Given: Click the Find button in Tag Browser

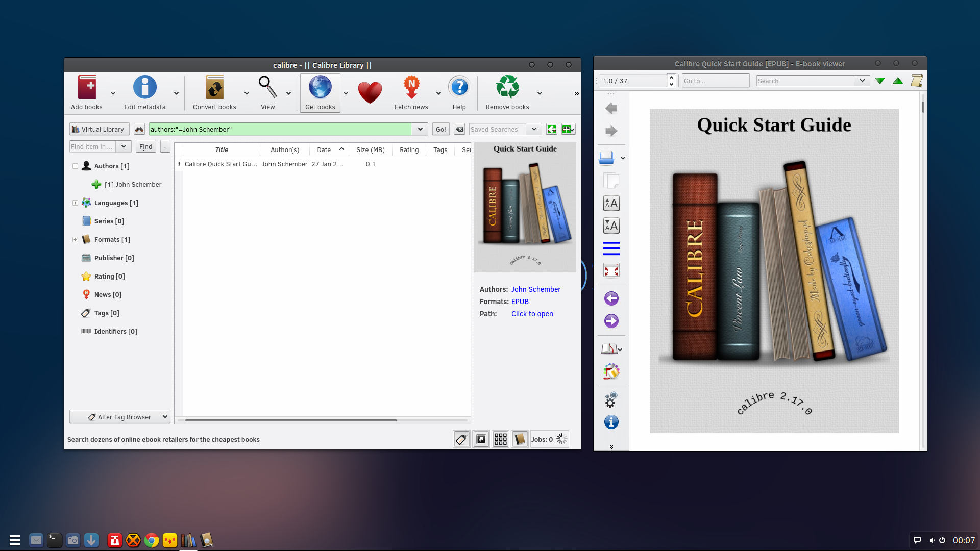Looking at the screenshot, I should (145, 147).
